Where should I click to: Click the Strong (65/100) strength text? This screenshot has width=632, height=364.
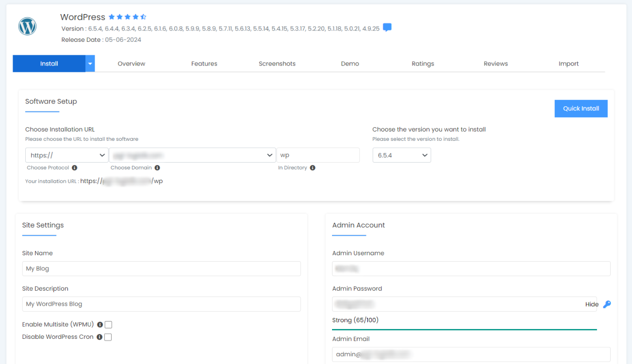coord(355,320)
